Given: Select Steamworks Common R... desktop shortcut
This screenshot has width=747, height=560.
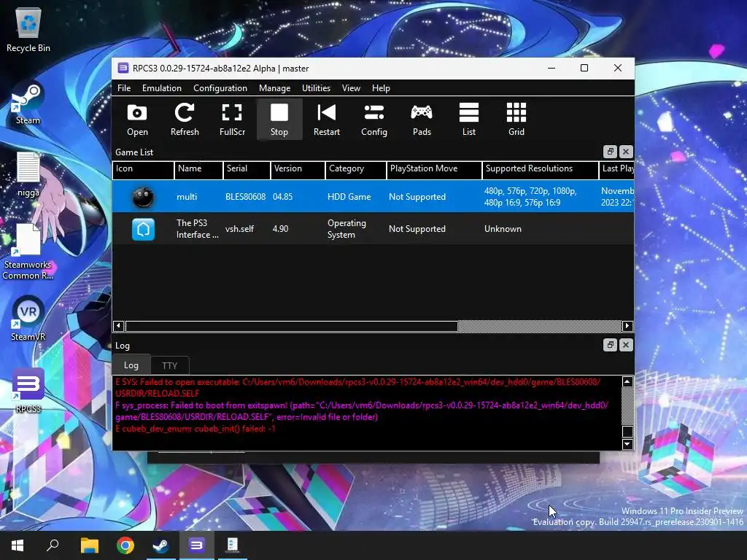Looking at the screenshot, I should [28, 252].
